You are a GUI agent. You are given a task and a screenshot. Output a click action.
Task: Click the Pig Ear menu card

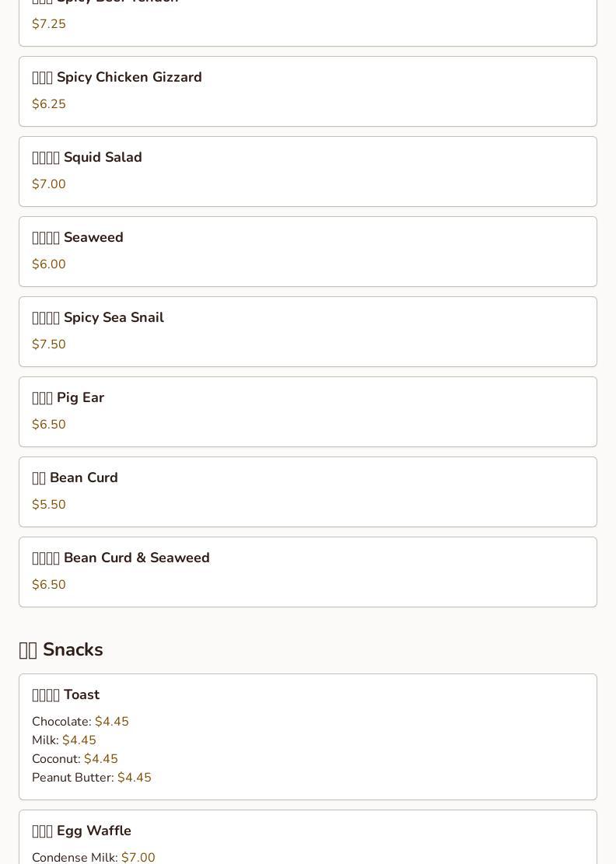pos(308,411)
